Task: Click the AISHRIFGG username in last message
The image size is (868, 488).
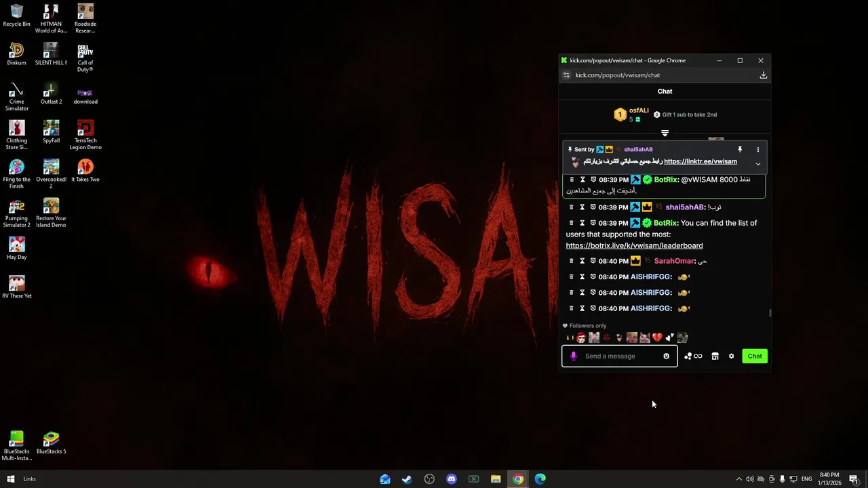Action: coord(651,308)
